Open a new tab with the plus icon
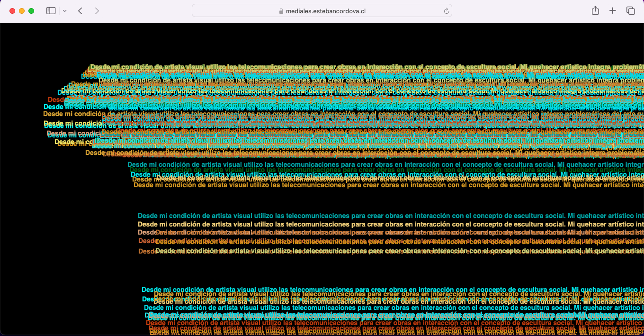This screenshot has width=644, height=336. point(613,10)
